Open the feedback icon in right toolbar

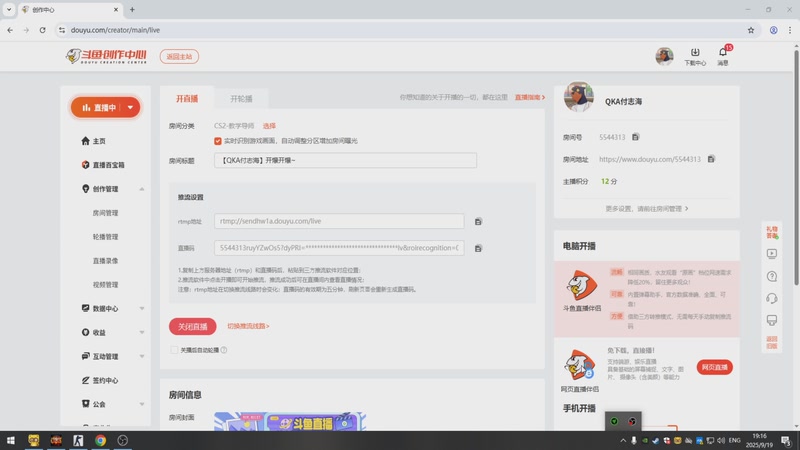772,320
